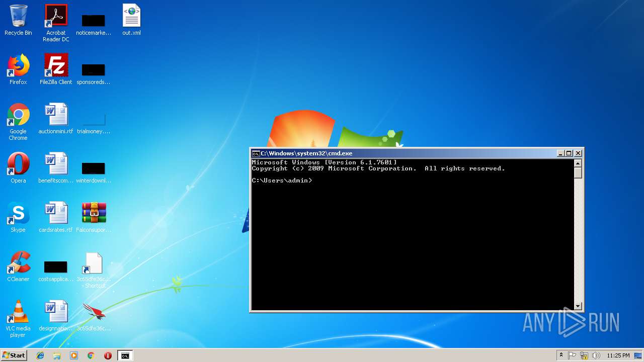Open network status tray icon
Image resolution: width=644 pixels, height=362 pixels.
[584, 355]
